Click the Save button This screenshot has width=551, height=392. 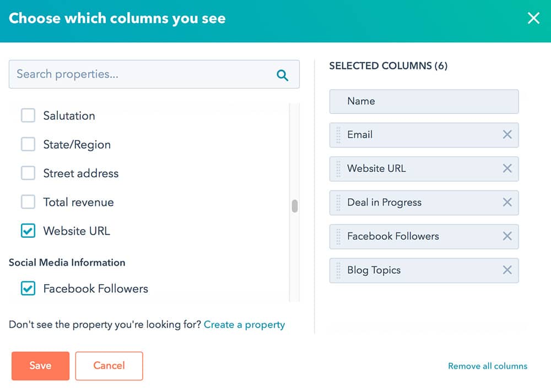40,366
